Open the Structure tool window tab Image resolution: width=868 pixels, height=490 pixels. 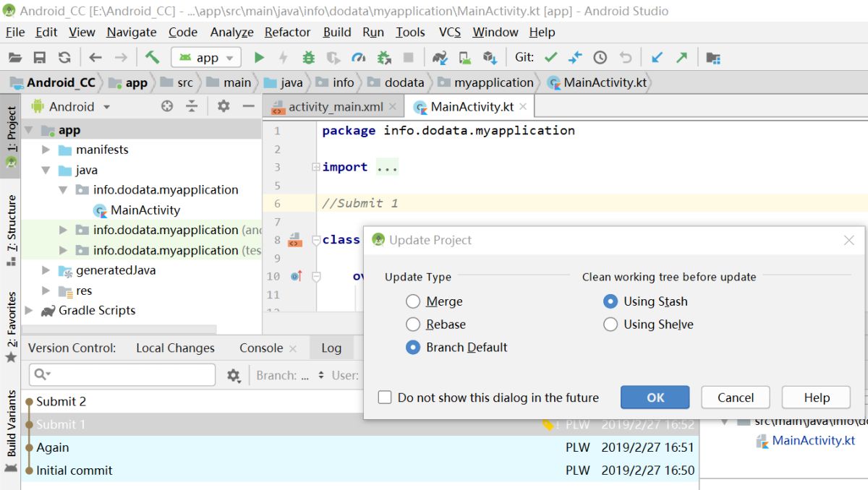11,230
